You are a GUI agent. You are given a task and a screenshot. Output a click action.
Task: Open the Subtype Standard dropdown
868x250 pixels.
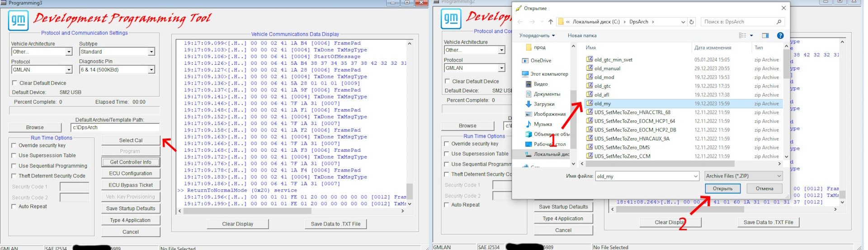tap(151, 52)
